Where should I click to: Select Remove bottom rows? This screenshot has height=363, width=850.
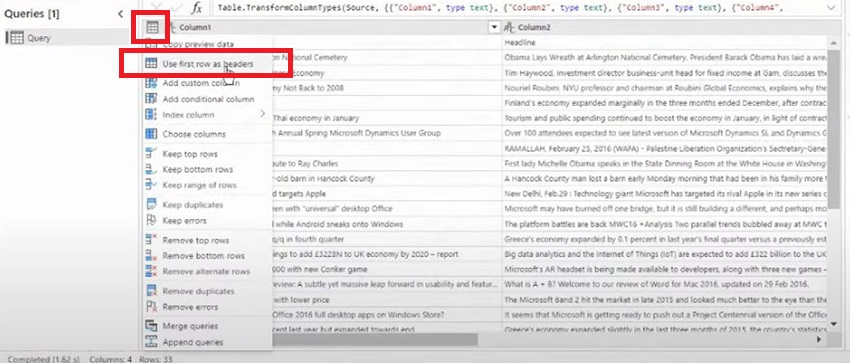(x=203, y=256)
